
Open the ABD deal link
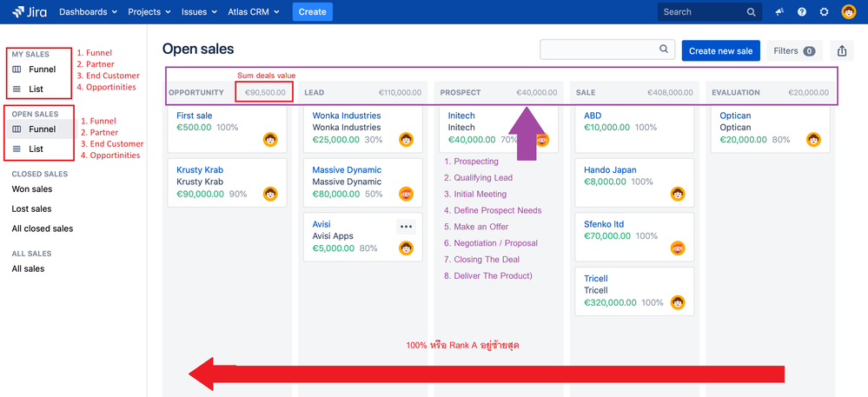pos(593,116)
